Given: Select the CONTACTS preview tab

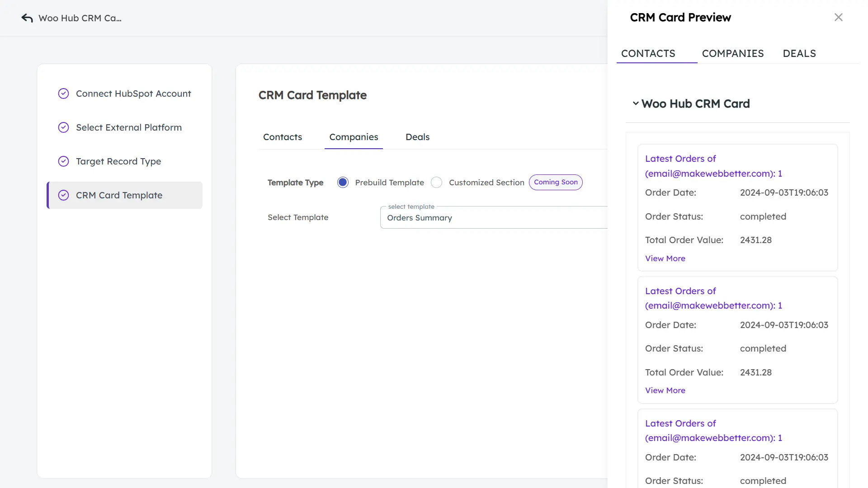Looking at the screenshot, I should (648, 53).
